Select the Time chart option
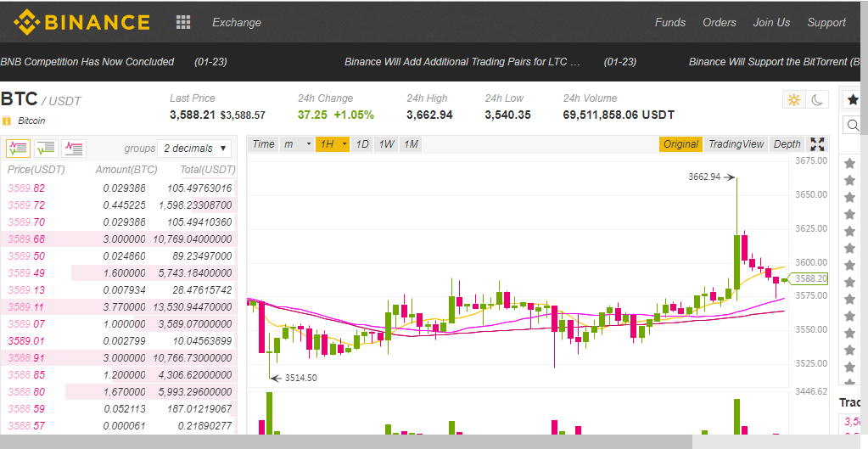The width and height of the screenshot is (868, 449). (x=263, y=144)
